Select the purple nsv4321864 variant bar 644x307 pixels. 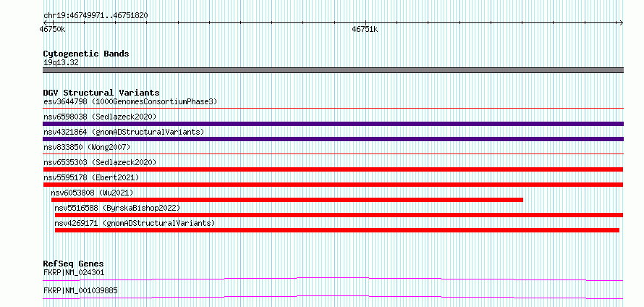click(x=333, y=139)
